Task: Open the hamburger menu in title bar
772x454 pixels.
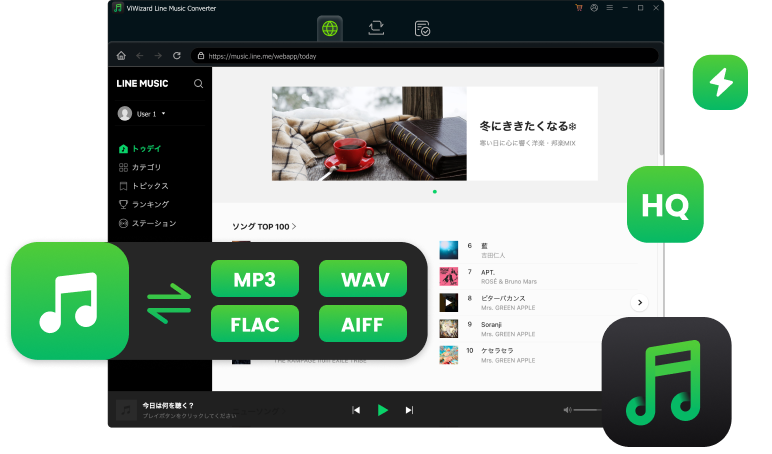Action: (x=610, y=8)
